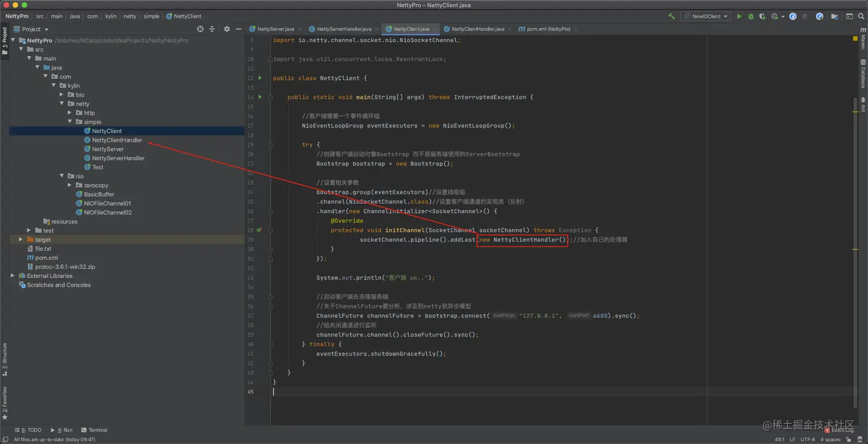Close the pom.xml (NettyPro) tab
Screen dimensions: 868x444
point(576,29)
